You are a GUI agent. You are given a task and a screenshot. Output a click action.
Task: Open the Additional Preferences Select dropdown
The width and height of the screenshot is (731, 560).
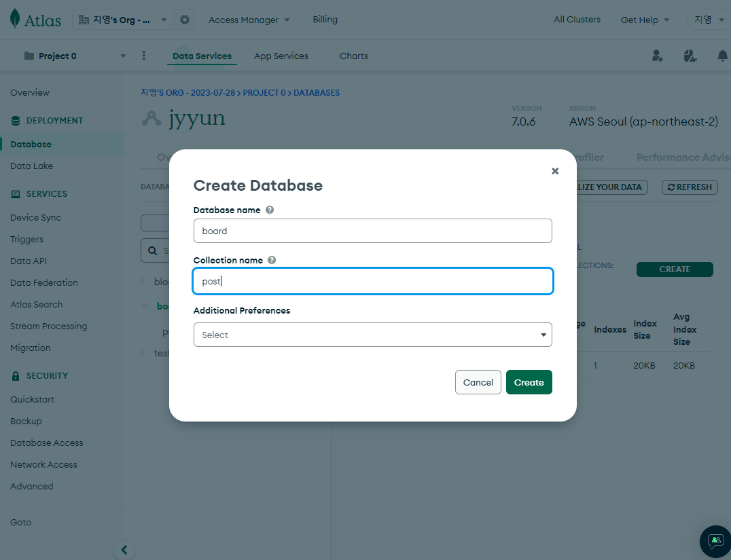[372, 335]
